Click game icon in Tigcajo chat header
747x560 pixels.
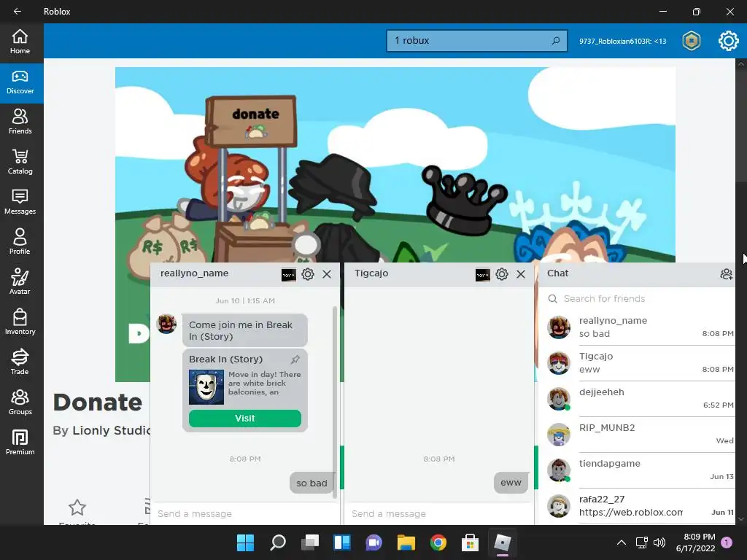click(483, 275)
